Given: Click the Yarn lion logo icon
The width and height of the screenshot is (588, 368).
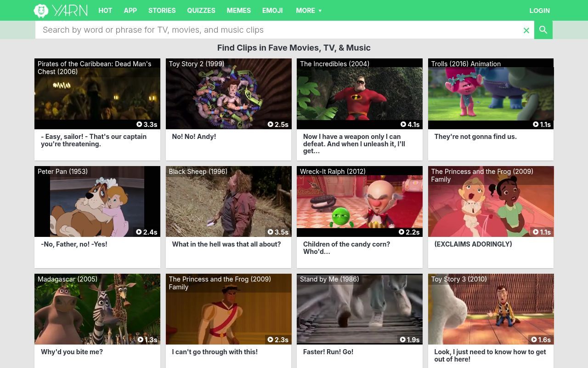Looking at the screenshot, I should pos(41,11).
